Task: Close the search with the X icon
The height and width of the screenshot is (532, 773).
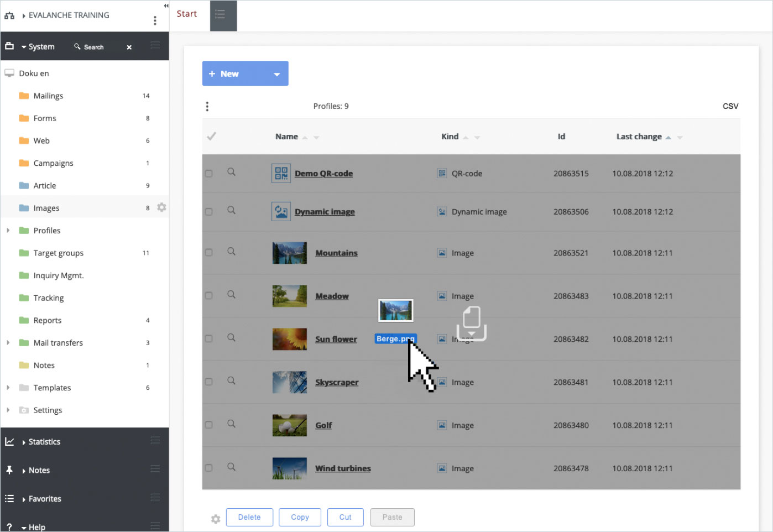Action: [129, 47]
